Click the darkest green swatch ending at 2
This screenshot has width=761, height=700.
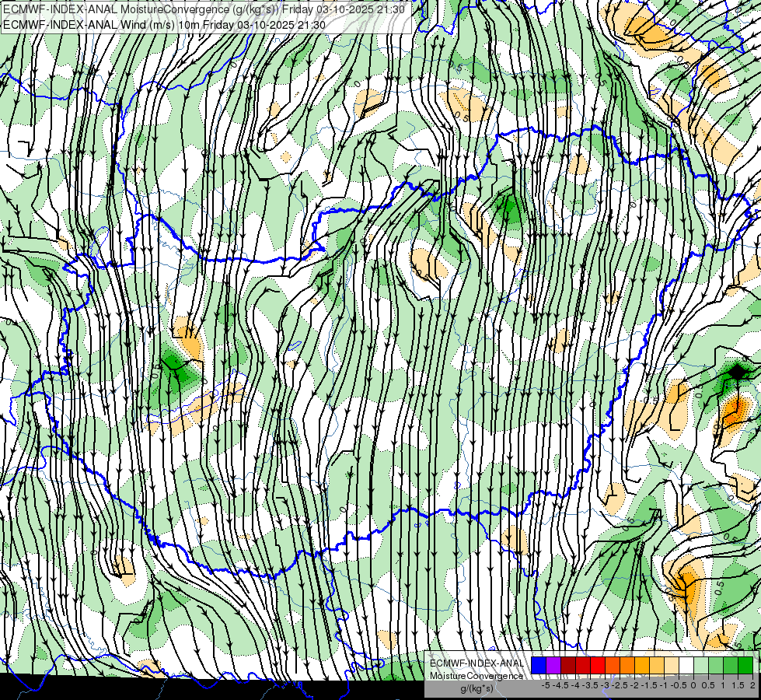745,666
